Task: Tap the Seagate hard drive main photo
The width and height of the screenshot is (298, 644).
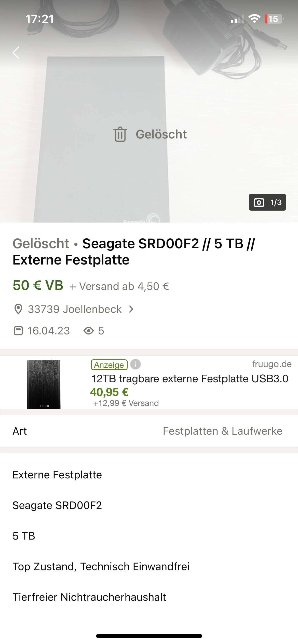Action: click(x=149, y=111)
